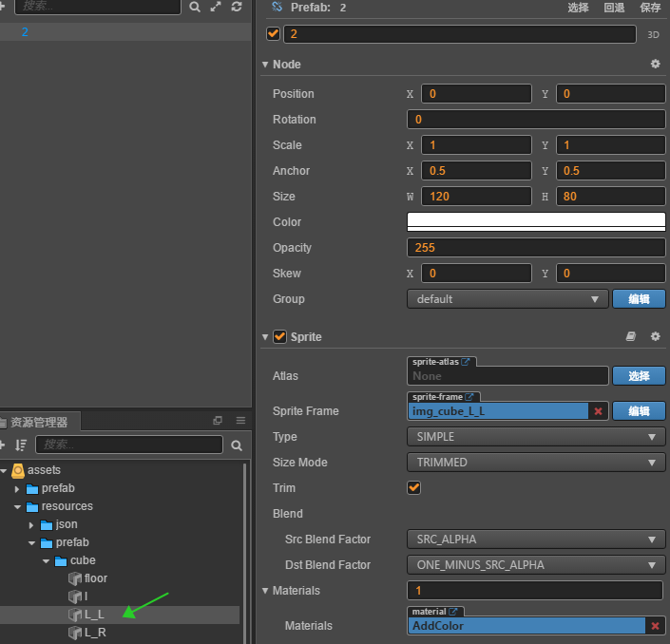Screen dimensions: 670x644
Task: Click the node name field
Action: pos(460,34)
